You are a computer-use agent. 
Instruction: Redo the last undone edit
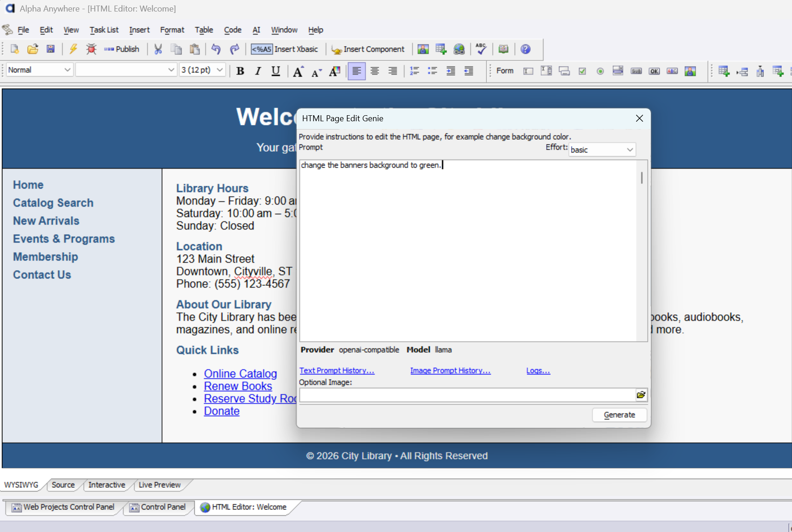(234, 49)
